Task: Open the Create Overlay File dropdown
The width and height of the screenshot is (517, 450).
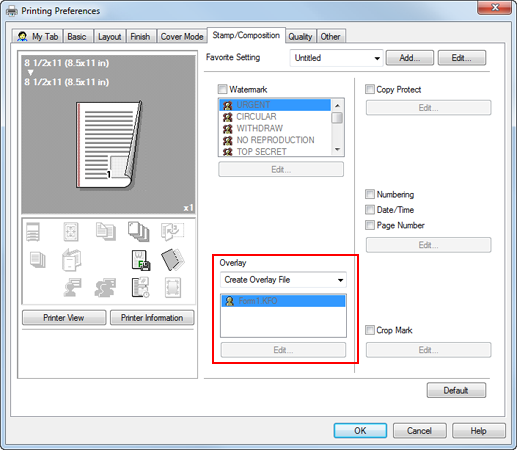Action: click(x=283, y=280)
